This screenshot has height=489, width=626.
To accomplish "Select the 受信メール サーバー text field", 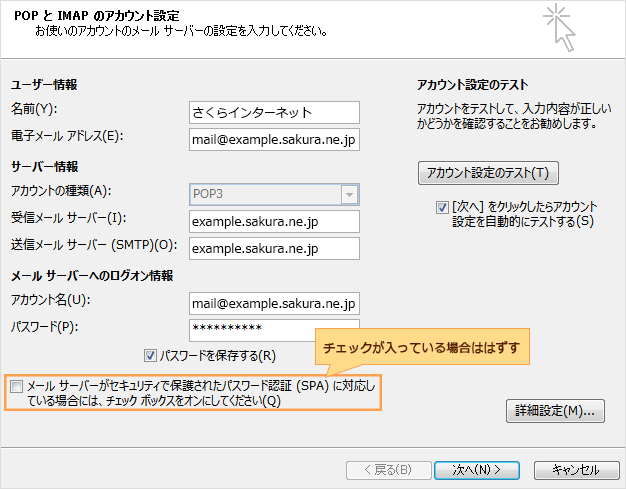I will coord(273,221).
